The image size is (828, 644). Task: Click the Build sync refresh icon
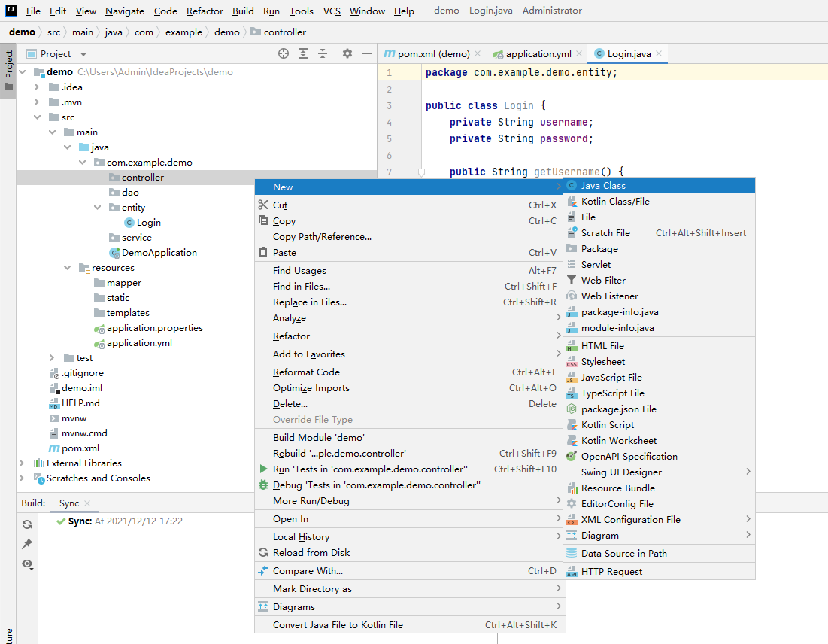[27, 524]
